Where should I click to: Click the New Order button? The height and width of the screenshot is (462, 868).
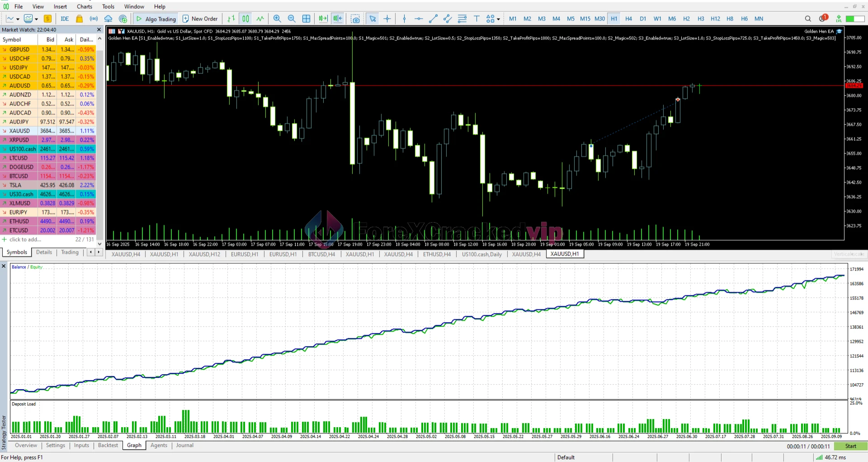(x=200, y=19)
